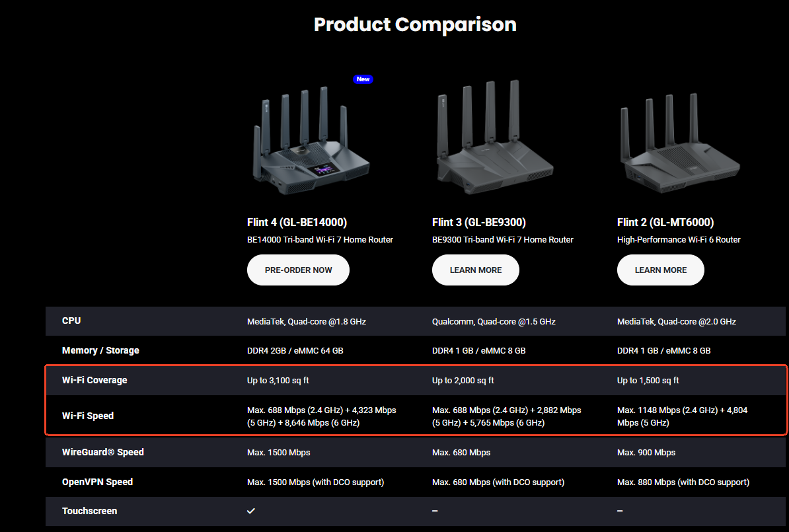Open LEARN MORE for Flint 2
Image resolution: width=789 pixels, height=532 pixels.
tap(661, 270)
